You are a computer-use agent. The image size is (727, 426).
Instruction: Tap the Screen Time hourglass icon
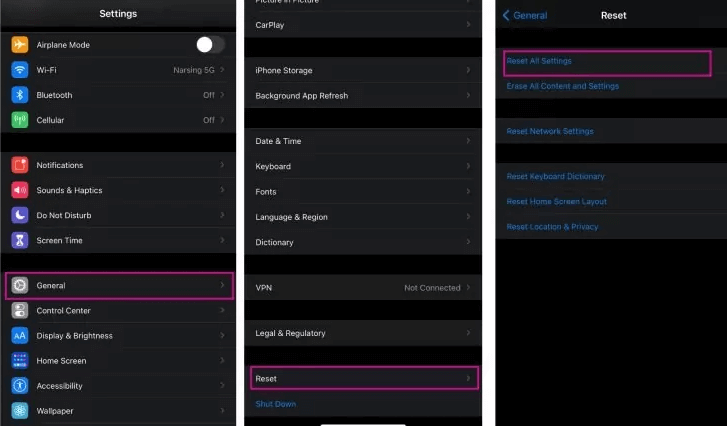20,240
